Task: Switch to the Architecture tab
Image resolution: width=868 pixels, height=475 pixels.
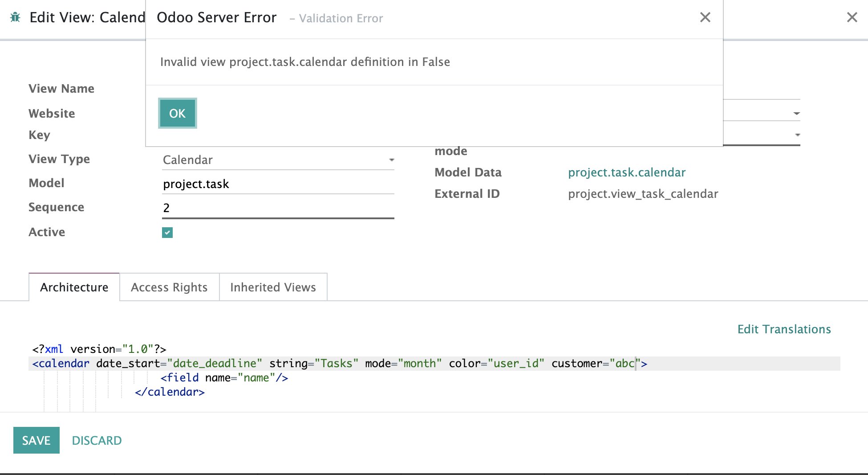Action: click(74, 287)
